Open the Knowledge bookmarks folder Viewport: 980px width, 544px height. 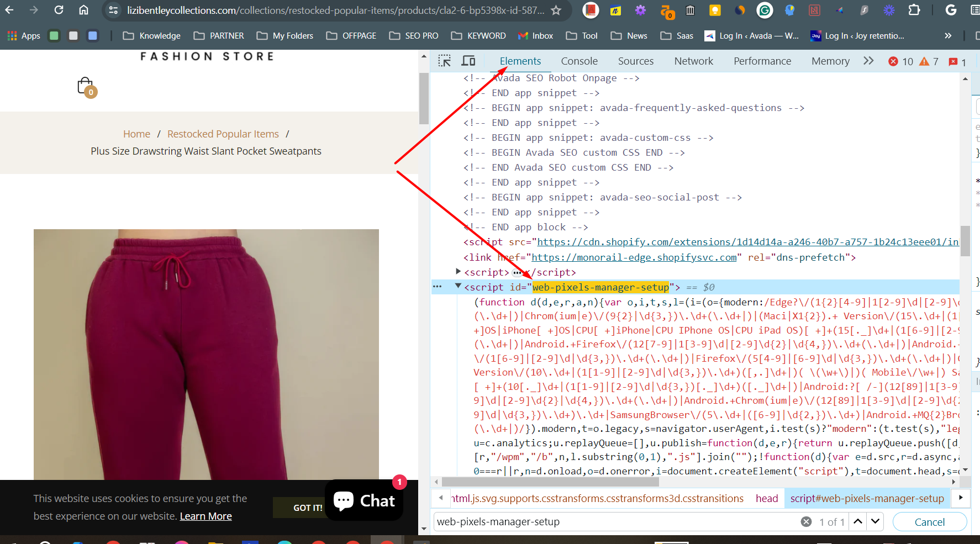tap(152, 36)
